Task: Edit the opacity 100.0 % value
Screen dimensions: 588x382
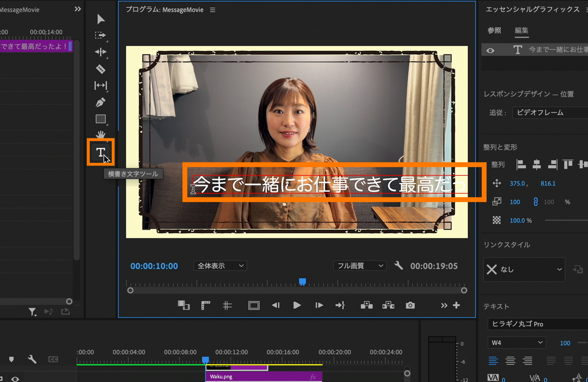Action: (521, 221)
